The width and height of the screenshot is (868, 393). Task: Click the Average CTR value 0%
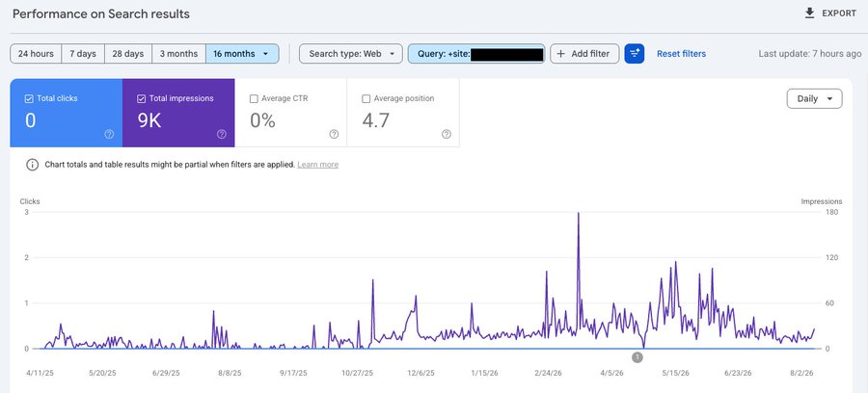coord(262,120)
